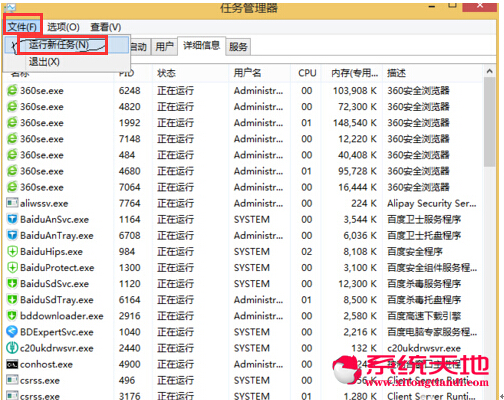Viewport: 504px width, 400px height.
Task: Click the scrollbar up arrow
Action: (x=489, y=71)
